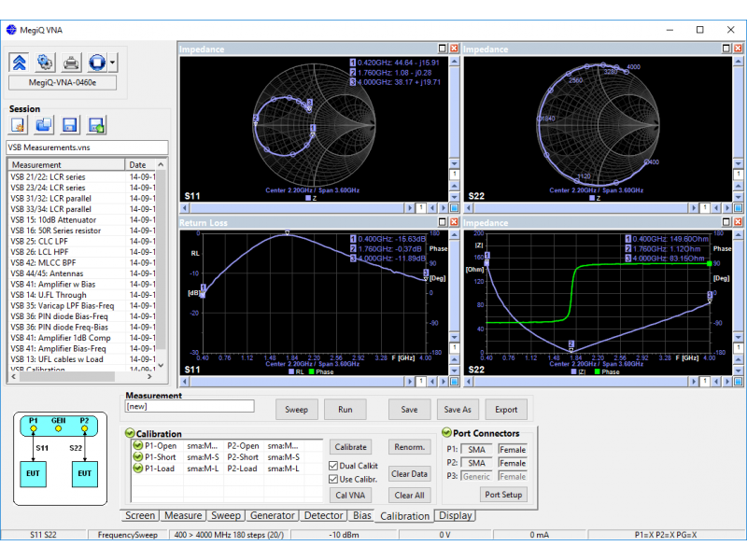Viewport: 747px width, 560px height.
Task: Save the session with the floppy disk icon
Action: click(x=69, y=125)
